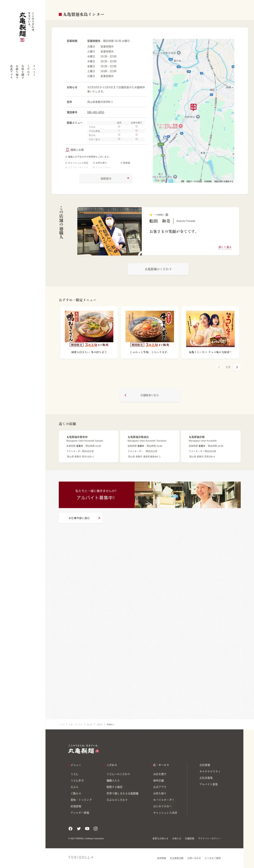
Task: Open the Facebook icon in the footer
Action: 71,829
